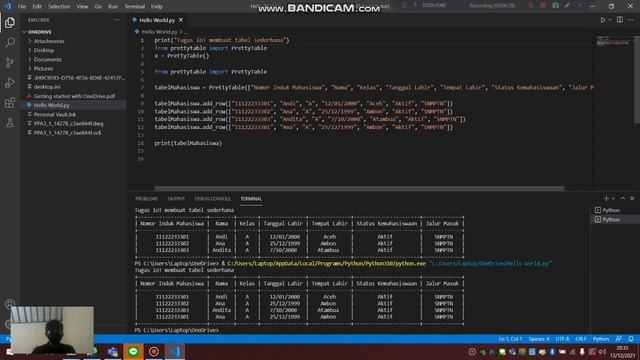Select the Hello World.py editor tab

tap(157, 20)
